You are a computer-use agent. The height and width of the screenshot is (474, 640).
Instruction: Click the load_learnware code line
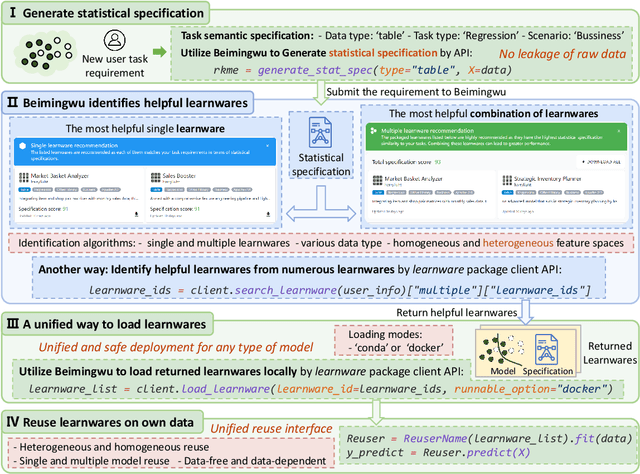click(x=320, y=389)
